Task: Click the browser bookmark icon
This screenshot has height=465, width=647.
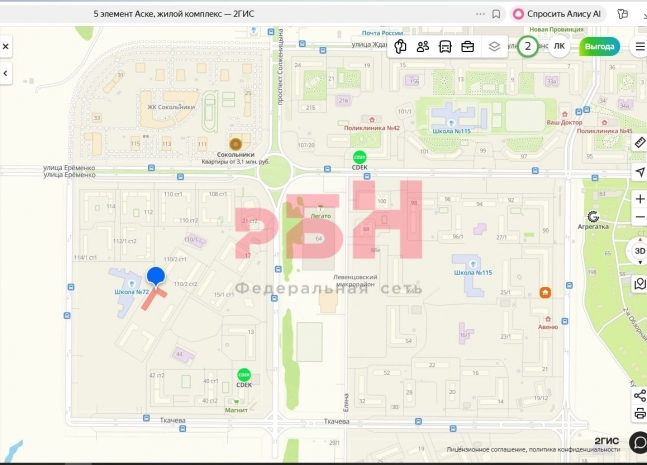Action: point(496,14)
